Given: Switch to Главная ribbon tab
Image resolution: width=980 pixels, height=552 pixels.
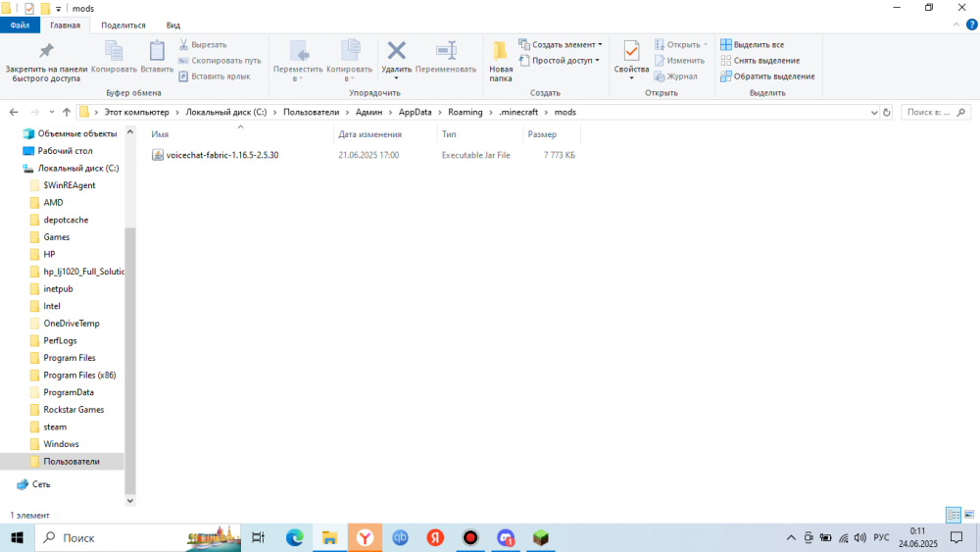Looking at the screenshot, I should (65, 25).
